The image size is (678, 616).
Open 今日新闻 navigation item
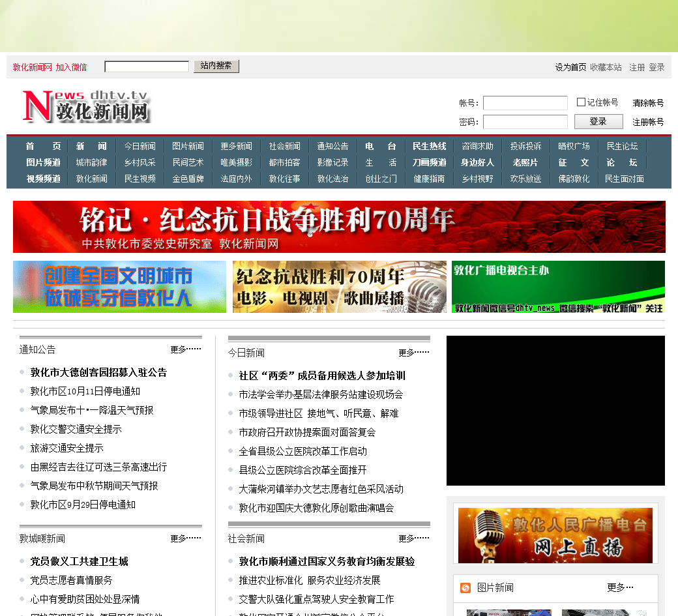tap(140, 146)
